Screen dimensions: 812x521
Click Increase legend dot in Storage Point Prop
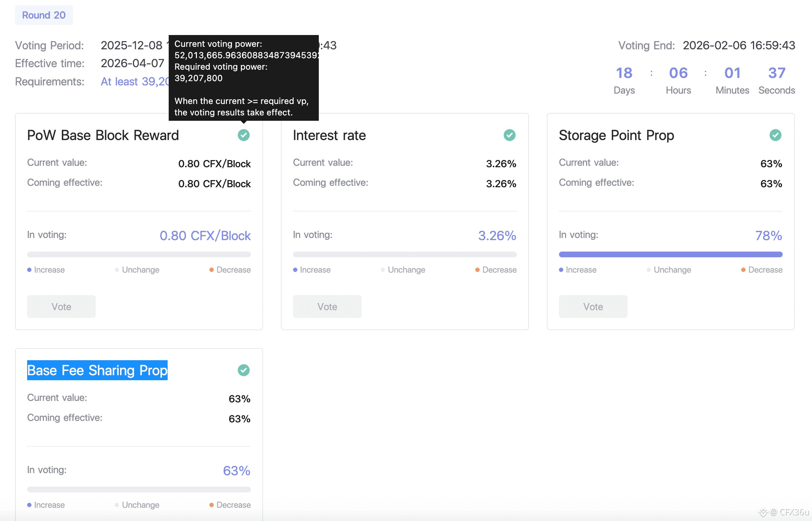(561, 270)
